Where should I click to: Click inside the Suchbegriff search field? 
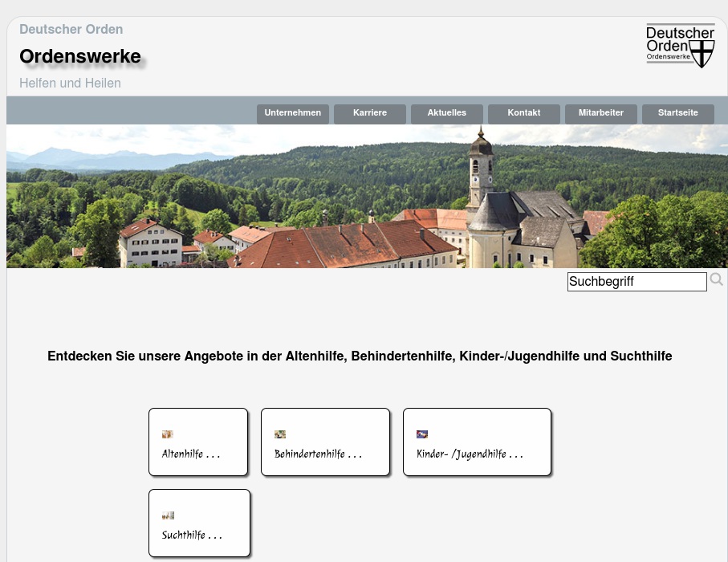[x=636, y=282]
